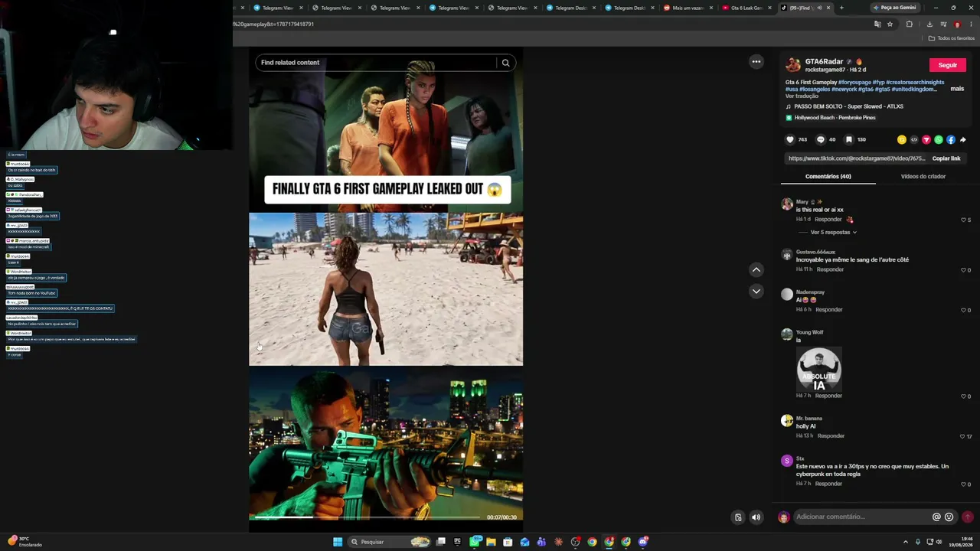Post the comment with the red arrow button
This screenshot has width=980, height=551.
coord(968,517)
